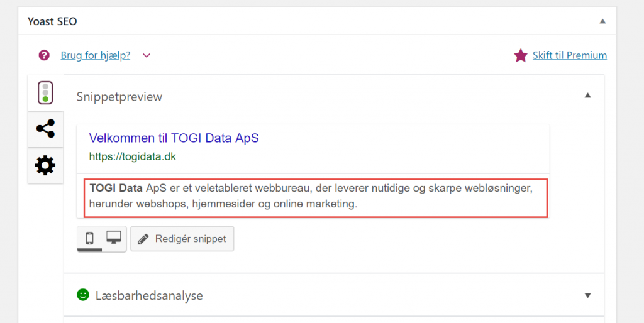Click the green smiley readability icon
Screen dimensions: 644x323
pyautogui.click(x=83, y=295)
